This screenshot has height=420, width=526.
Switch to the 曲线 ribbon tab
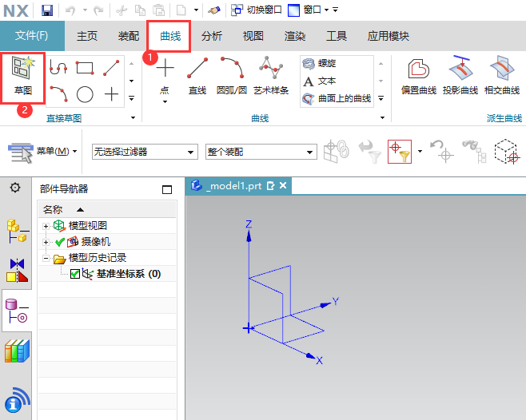click(x=170, y=36)
